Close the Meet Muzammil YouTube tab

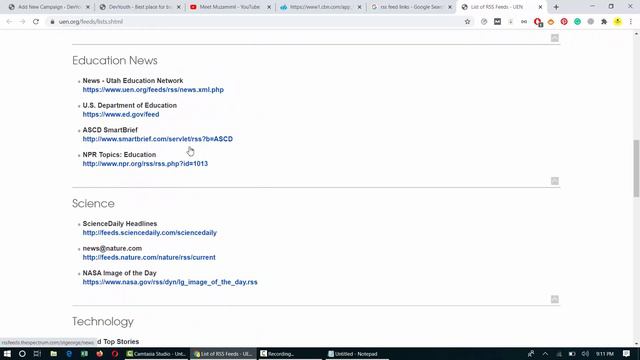coord(269,7)
